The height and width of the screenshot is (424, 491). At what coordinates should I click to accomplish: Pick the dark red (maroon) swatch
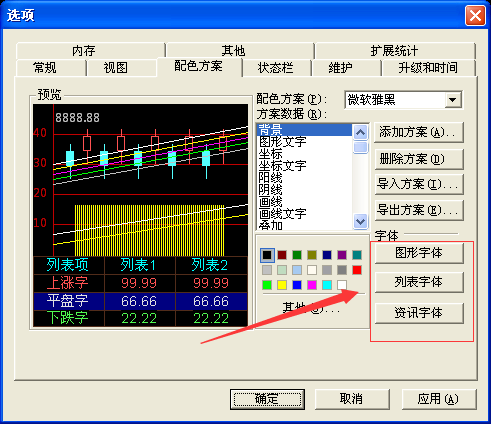tap(282, 255)
